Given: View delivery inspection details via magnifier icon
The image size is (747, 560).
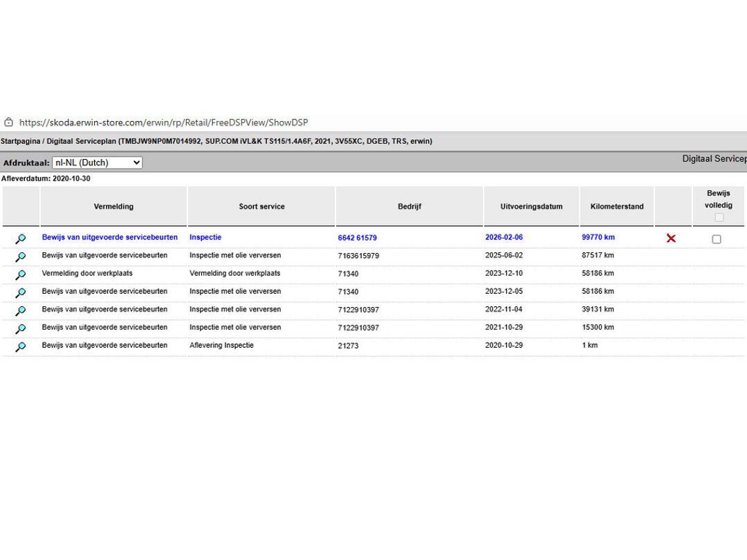Looking at the screenshot, I should 21,346.
